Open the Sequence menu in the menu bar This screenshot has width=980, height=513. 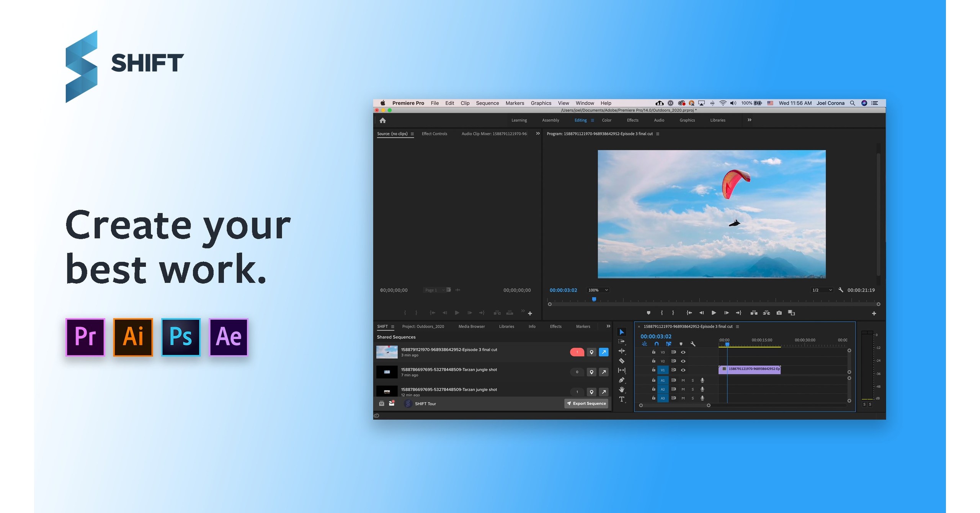point(487,103)
